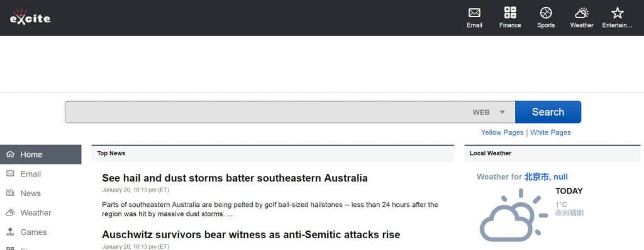Image resolution: width=644 pixels, height=250 pixels.
Task: Open the White Pages link
Action: tap(550, 133)
